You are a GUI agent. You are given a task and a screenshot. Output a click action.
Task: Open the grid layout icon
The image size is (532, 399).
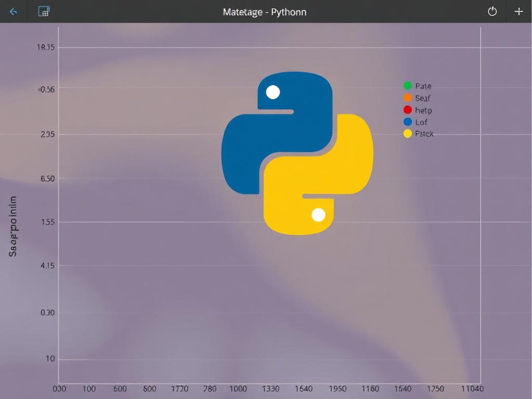click(44, 11)
